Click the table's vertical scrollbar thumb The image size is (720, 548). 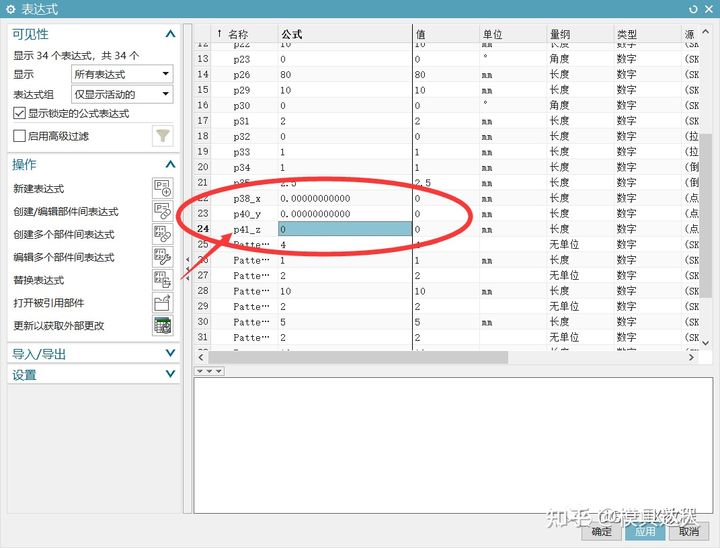(705, 216)
